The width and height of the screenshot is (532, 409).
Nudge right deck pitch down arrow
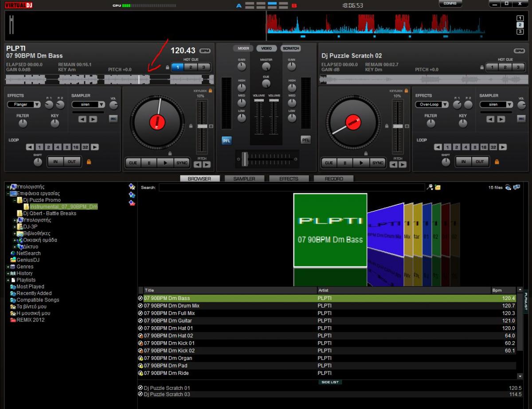coord(394,164)
